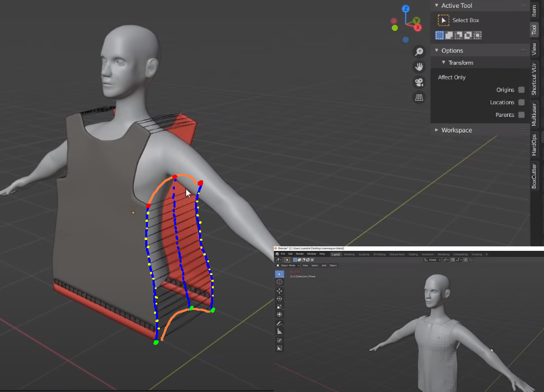Collapse the Transform subpanel
Image resolution: width=544 pixels, height=392 pixels.
(443, 63)
